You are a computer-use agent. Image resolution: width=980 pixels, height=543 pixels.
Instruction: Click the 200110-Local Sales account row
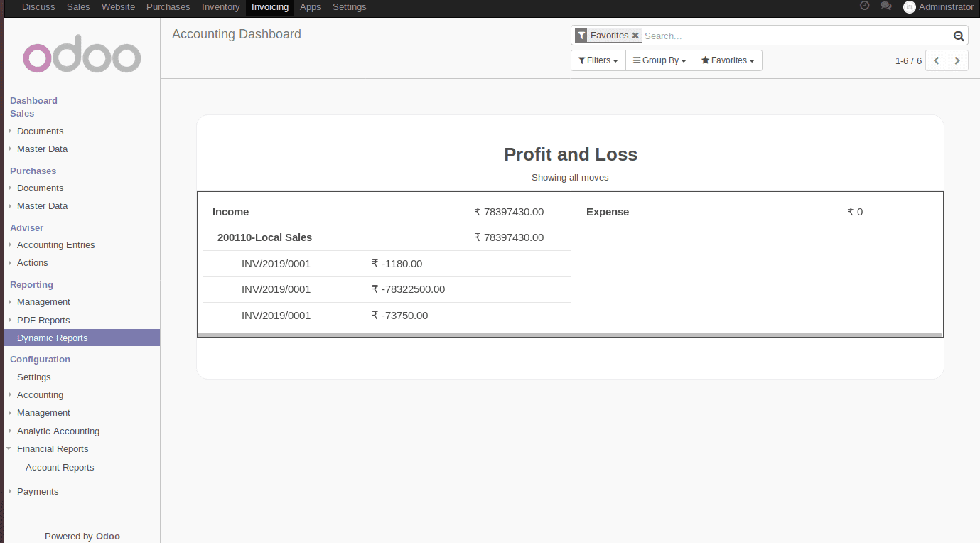pos(387,237)
